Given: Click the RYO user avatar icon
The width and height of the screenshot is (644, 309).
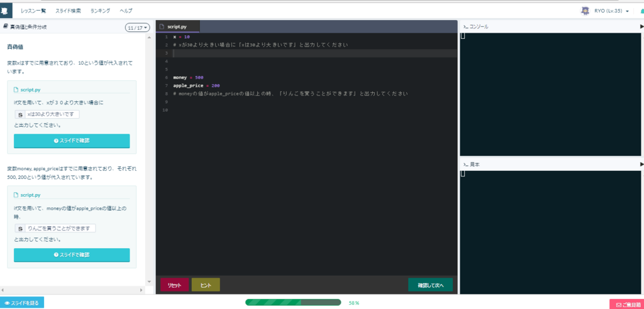Looking at the screenshot, I should [585, 11].
